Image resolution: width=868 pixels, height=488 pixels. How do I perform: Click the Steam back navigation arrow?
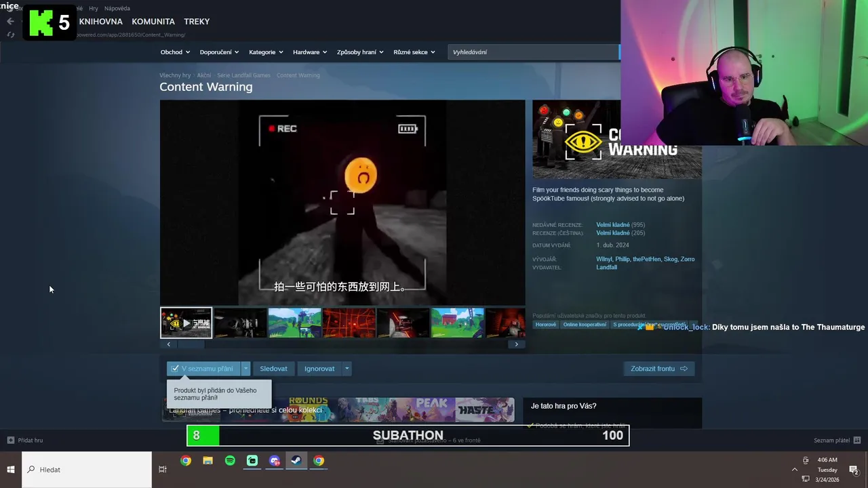10,21
